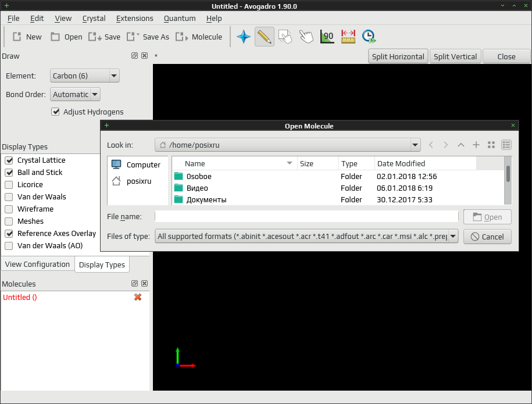Image resolution: width=532 pixels, height=404 pixels.
Task: Switch to View Configuration tab
Action: (37, 264)
